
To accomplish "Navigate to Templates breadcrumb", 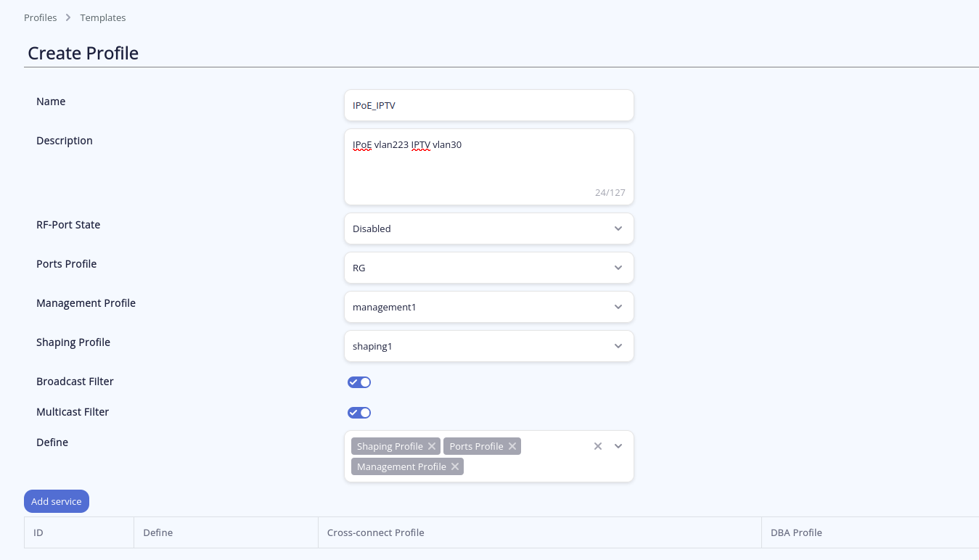I will (103, 17).
